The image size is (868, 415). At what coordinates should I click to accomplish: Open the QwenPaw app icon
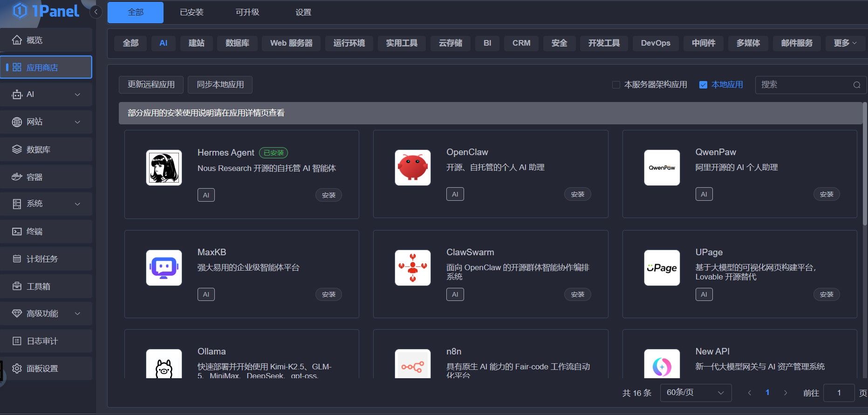pos(662,168)
